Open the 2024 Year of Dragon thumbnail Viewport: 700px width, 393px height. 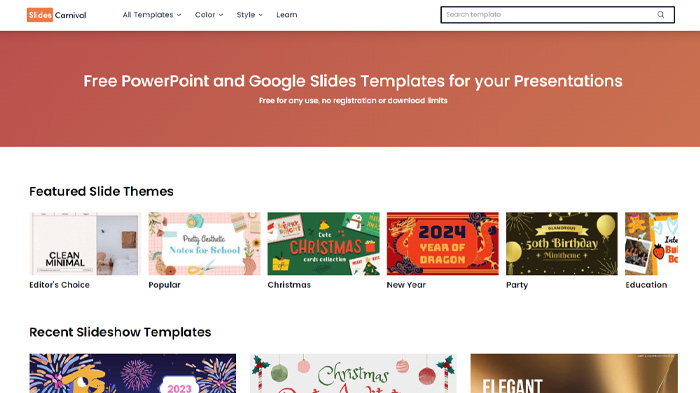tap(442, 243)
